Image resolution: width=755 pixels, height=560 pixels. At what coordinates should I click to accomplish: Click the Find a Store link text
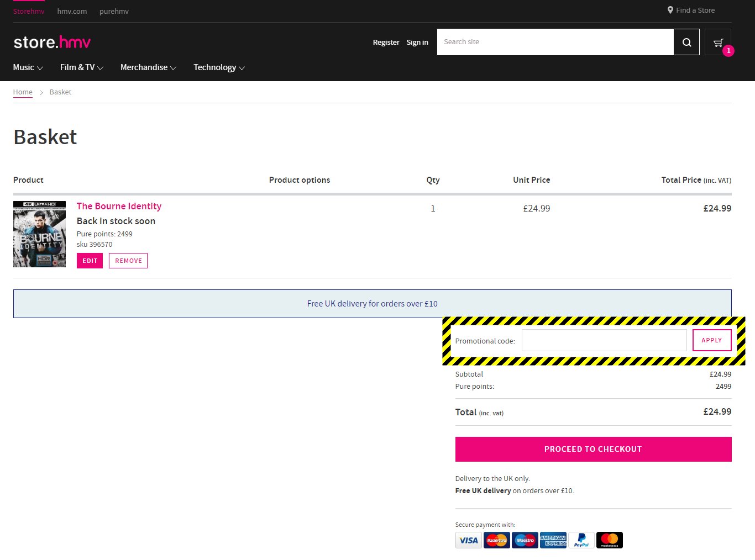click(695, 10)
